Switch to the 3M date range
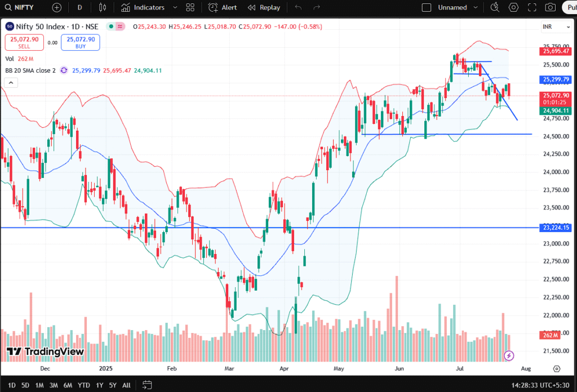Image resolution: width=577 pixels, height=392 pixels. pos(54,385)
